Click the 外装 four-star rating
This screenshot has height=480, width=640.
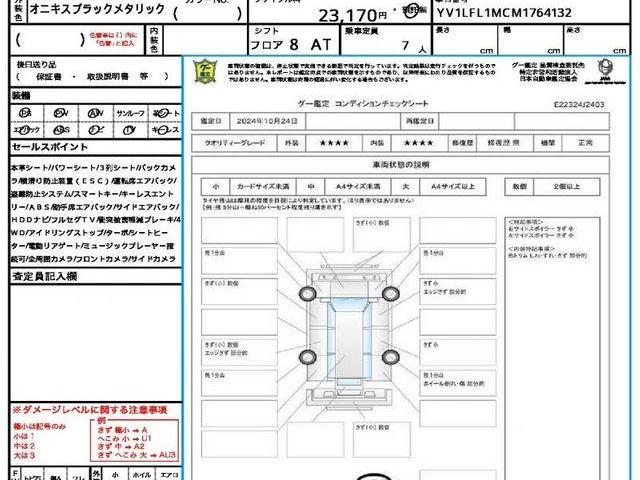pyautogui.click(x=334, y=143)
